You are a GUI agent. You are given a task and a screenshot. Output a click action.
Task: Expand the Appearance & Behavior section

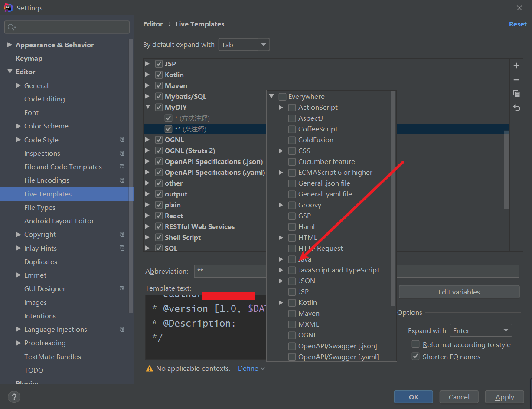(x=10, y=45)
